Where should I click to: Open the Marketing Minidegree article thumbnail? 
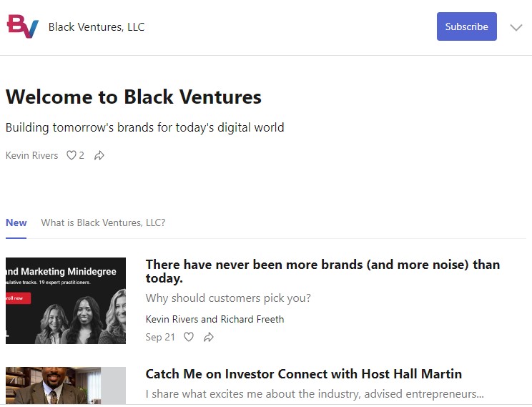pos(66,300)
